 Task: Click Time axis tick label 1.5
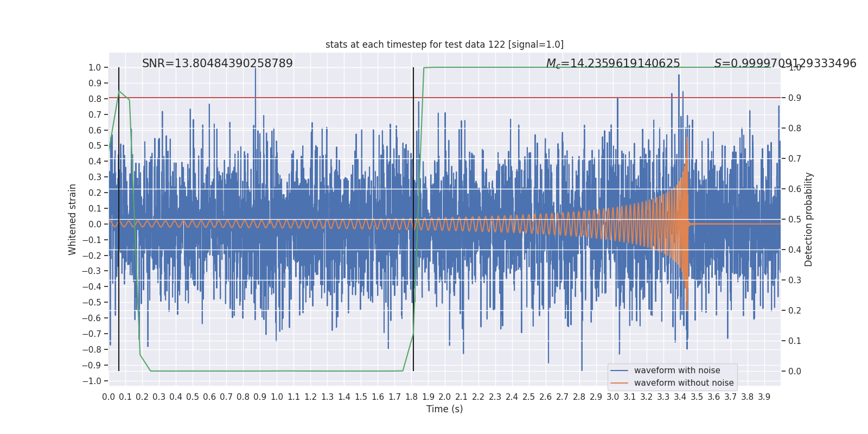(x=361, y=397)
